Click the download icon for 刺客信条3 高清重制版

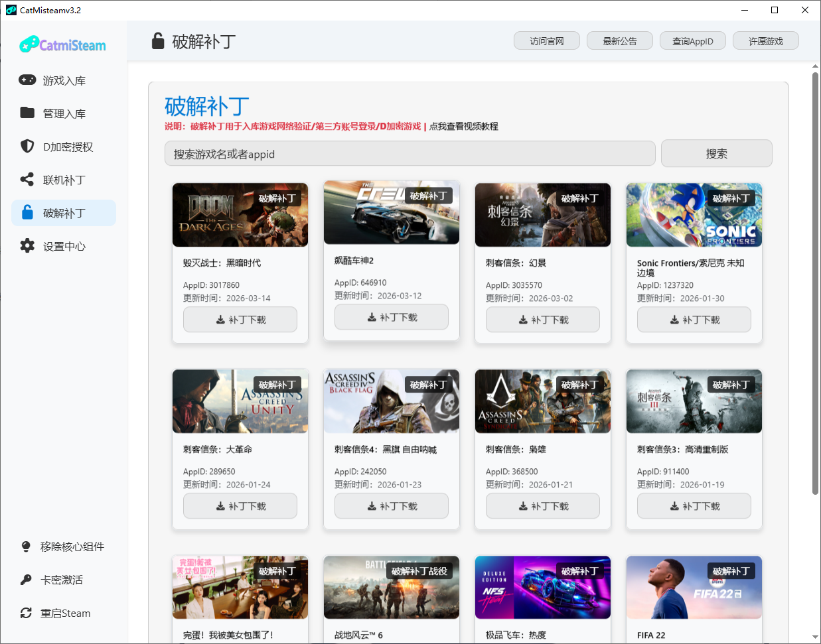pos(674,506)
